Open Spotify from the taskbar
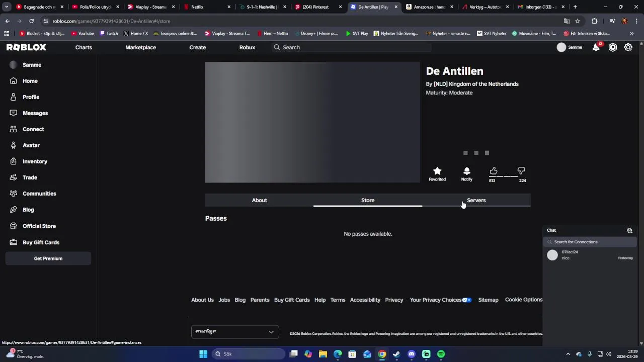Image resolution: width=644 pixels, height=362 pixels. (x=441, y=354)
